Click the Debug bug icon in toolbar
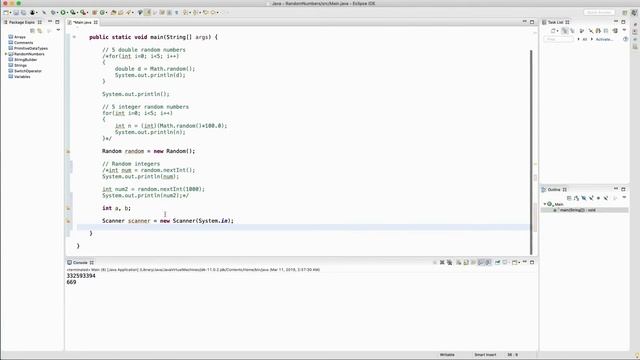This screenshot has height=360, width=640. coord(53,13)
